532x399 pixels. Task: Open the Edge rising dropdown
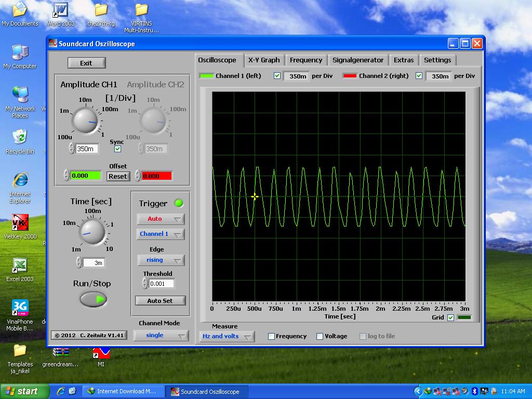(161, 260)
